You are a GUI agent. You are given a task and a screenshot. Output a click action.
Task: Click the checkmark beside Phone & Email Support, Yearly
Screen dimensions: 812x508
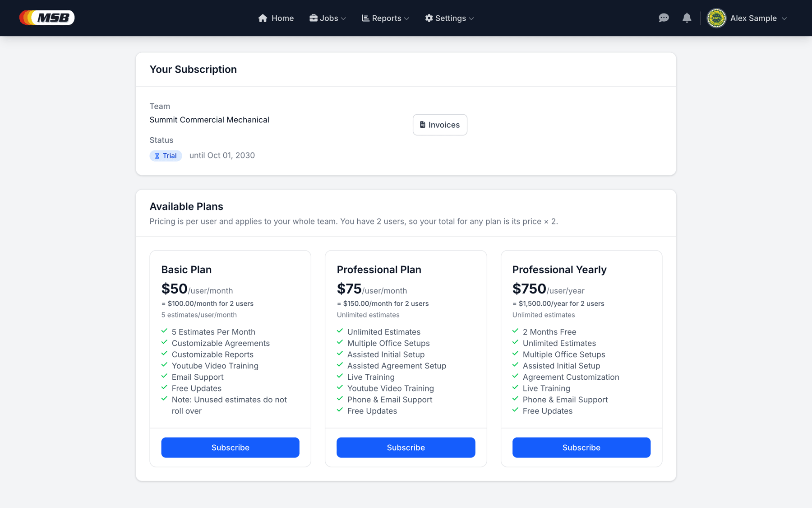(x=515, y=399)
